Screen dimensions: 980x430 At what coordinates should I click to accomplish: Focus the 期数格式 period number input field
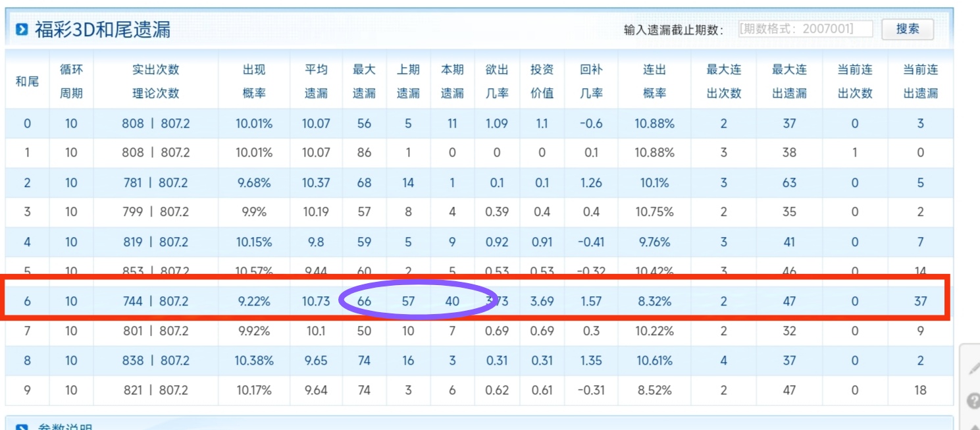(x=805, y=29)
